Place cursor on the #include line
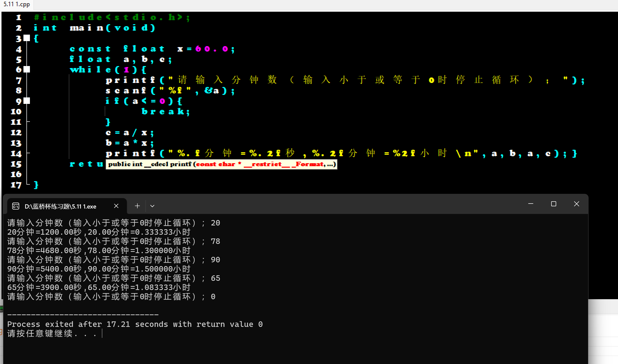Image resolution: width=618 pixels, height=364 pixels. pos(112,17)
